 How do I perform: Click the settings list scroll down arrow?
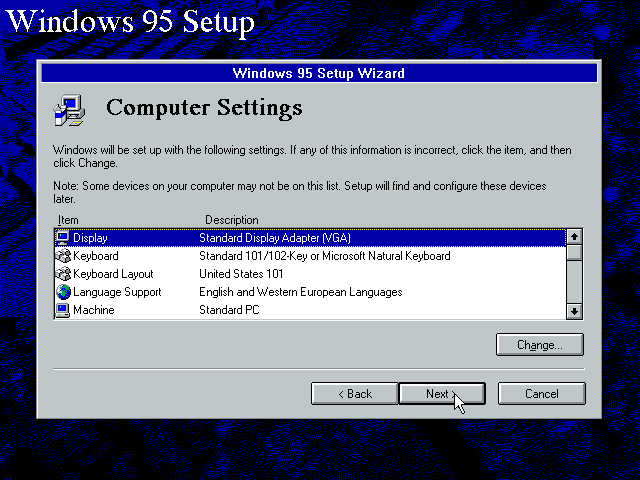tap(574, 311)
